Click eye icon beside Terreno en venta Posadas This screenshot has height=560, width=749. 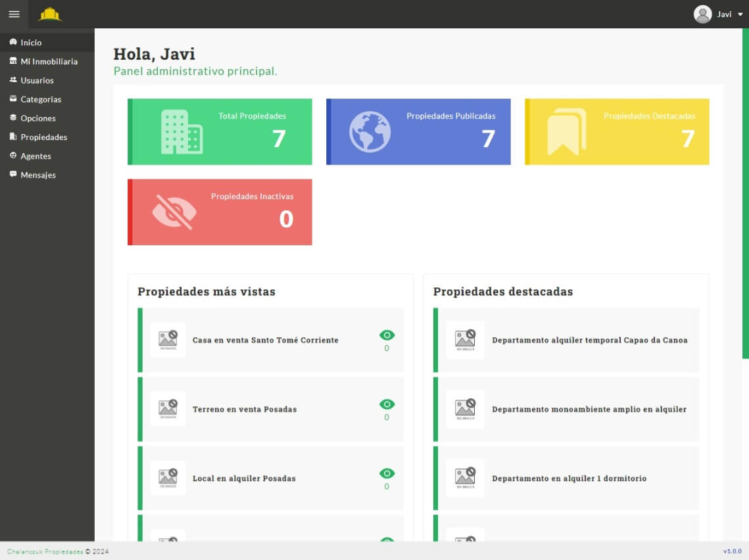click(387, 404)
